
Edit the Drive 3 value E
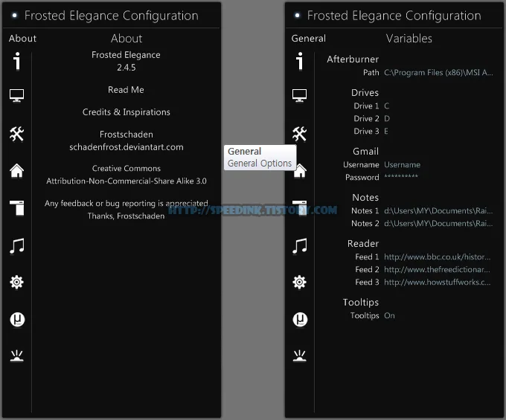pos(386,131)
